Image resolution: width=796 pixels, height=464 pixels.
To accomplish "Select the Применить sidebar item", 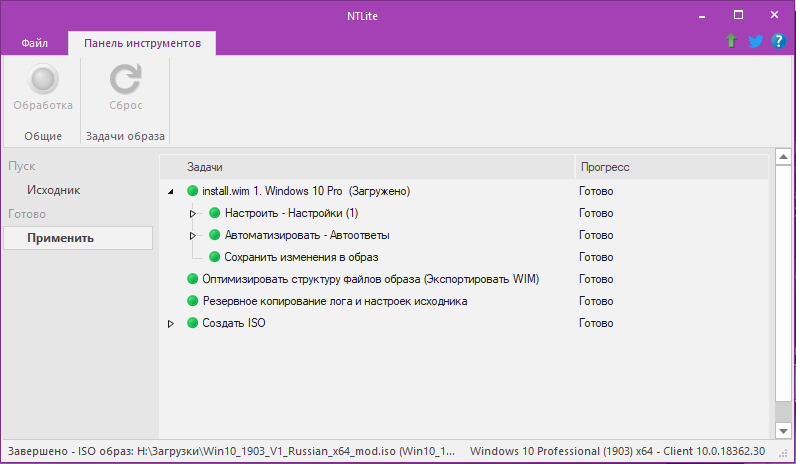I will tap(78, 238).
